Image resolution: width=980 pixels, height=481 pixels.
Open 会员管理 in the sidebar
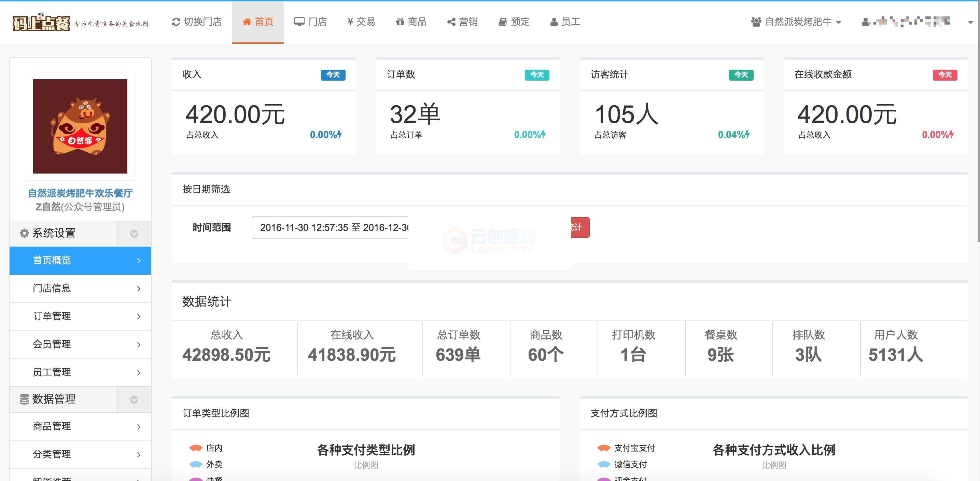(80, 344)
